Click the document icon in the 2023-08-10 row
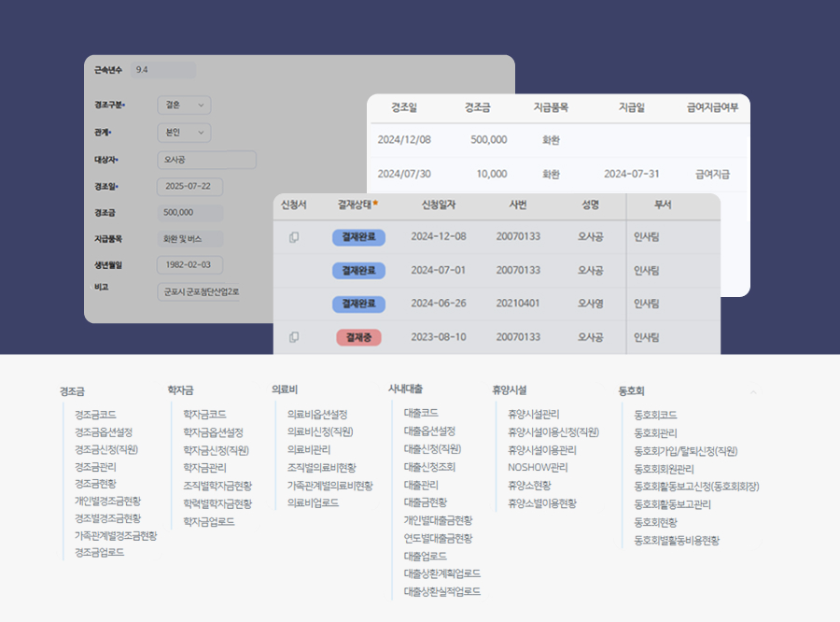This screenshot has width=840, height=622. pyautogui.click(x=294, y=337)
